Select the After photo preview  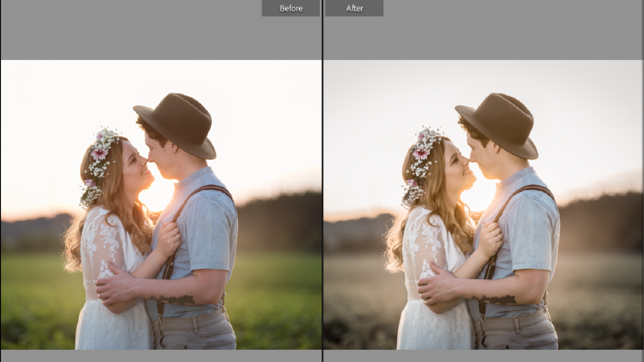click(x=483, y=205)
